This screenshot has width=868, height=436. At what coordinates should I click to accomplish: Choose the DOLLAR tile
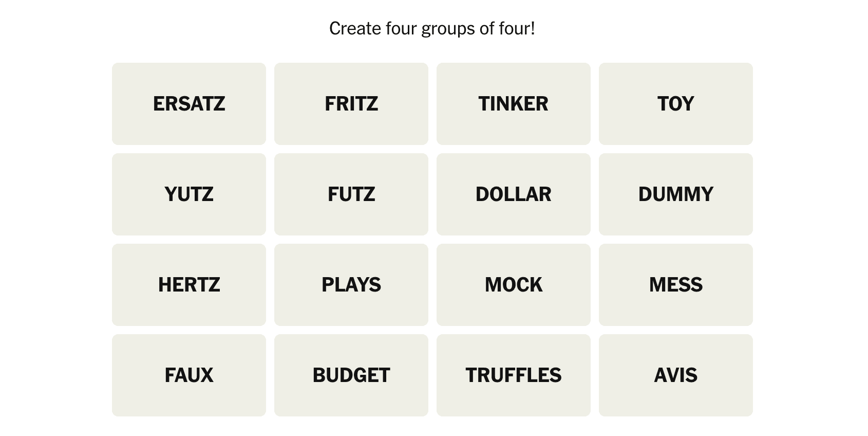(514, 194)
